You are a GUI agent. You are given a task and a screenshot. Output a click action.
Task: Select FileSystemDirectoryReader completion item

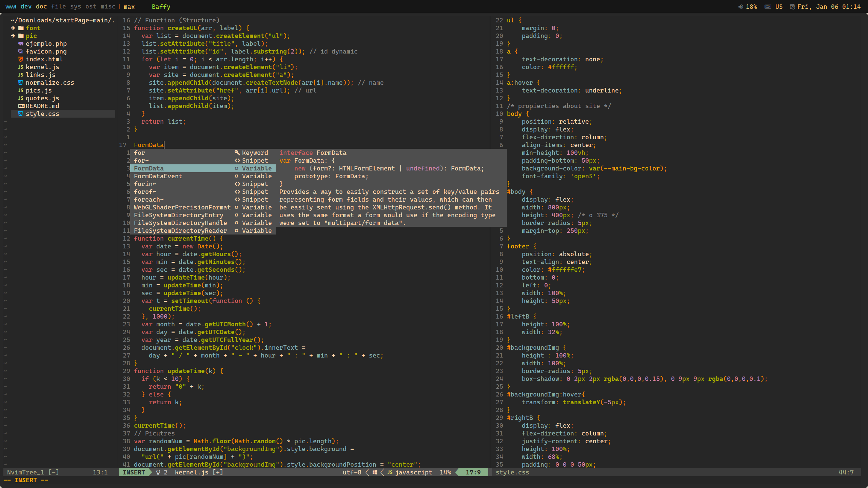click(x=203, y=231)
